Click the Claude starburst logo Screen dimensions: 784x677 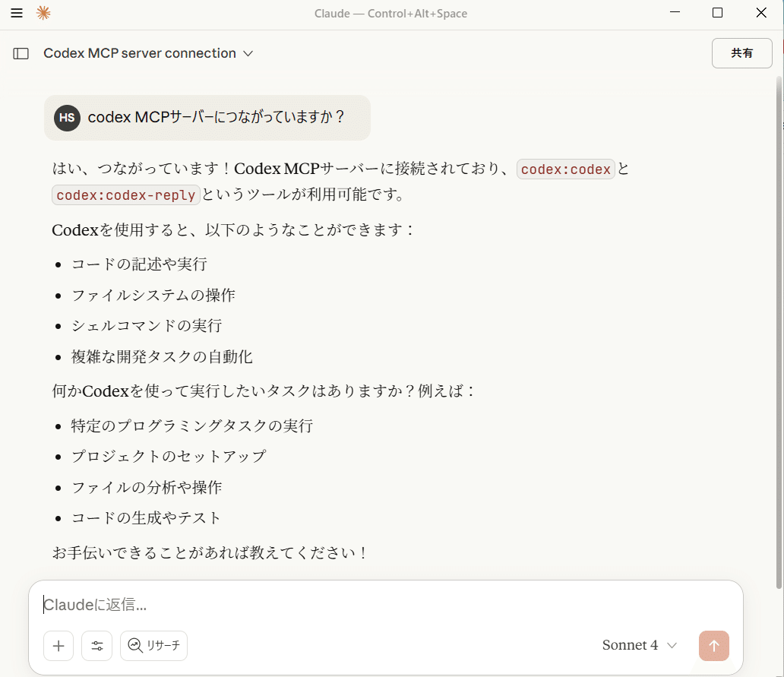pos(44,13)
